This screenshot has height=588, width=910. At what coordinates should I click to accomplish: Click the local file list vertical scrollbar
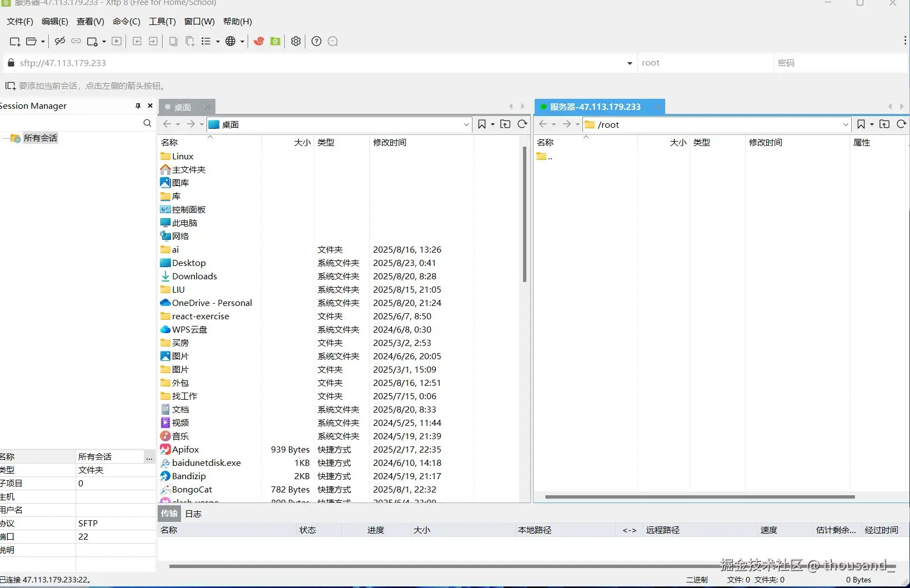(x=525, y=214)
